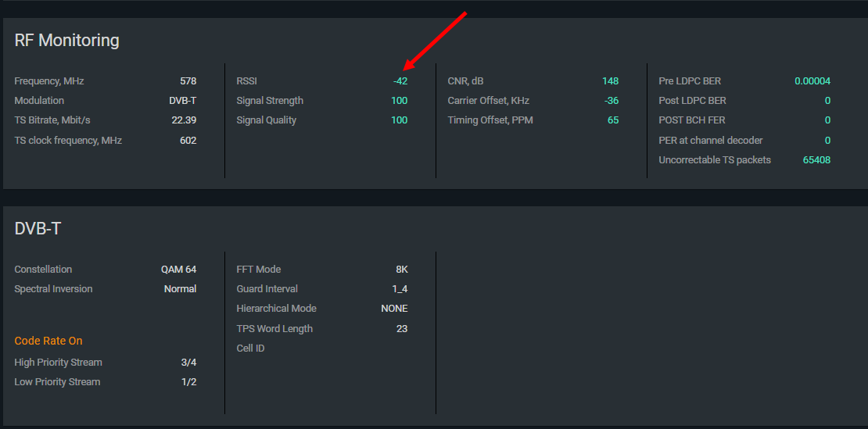Click the Guard Interval value 1_4

tap(400, 289)
